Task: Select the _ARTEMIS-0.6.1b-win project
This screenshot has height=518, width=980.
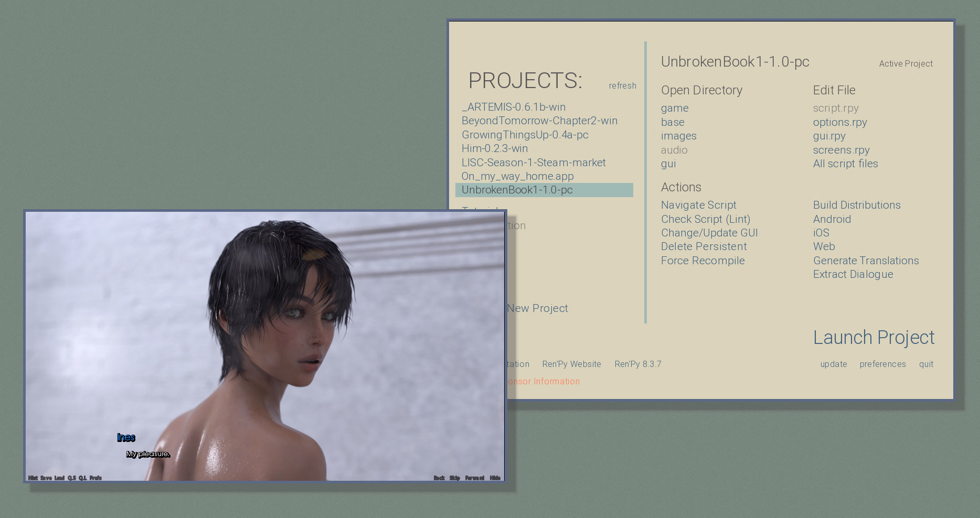Action: click(x=514, y=107)
